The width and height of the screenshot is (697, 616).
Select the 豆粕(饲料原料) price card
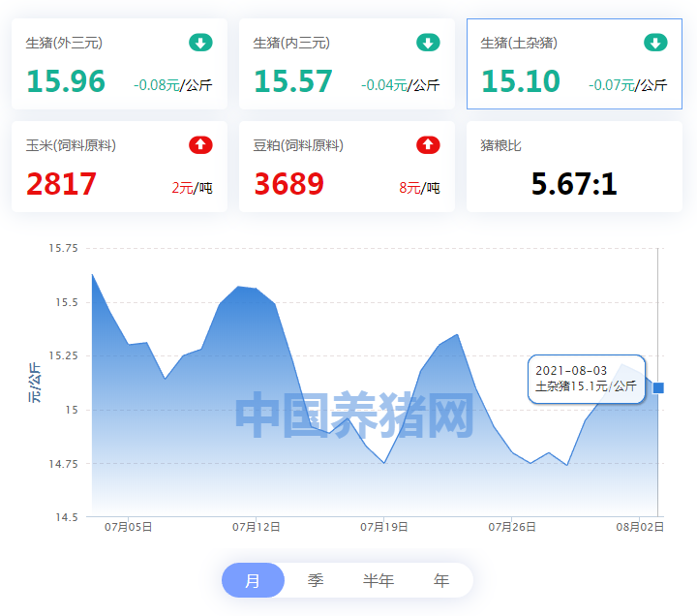click(347, 167)
